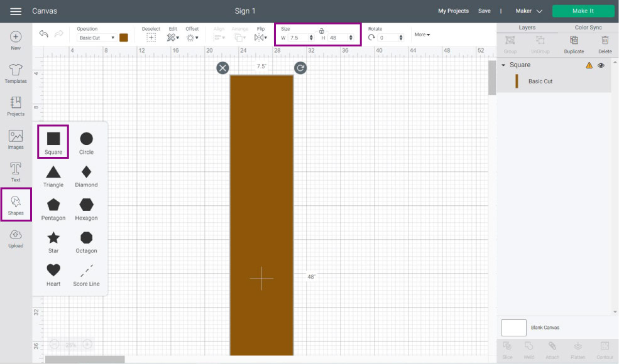Click the Undo arrow

tap(43, 35)
